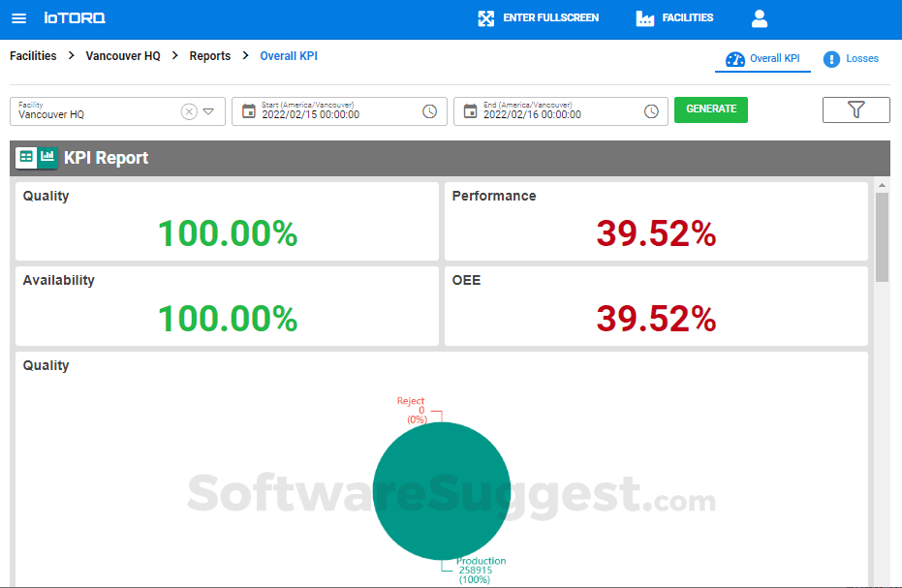Click the Production pie chart slice
This screenshot has height=588, width=902.
tap(442, 491)
